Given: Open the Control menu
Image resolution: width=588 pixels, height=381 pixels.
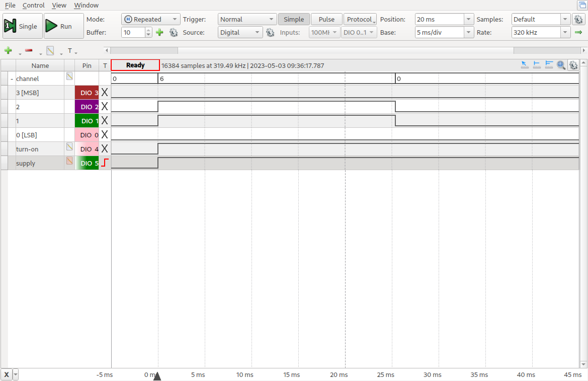Looking at the screenshot, I should point(34,5).
